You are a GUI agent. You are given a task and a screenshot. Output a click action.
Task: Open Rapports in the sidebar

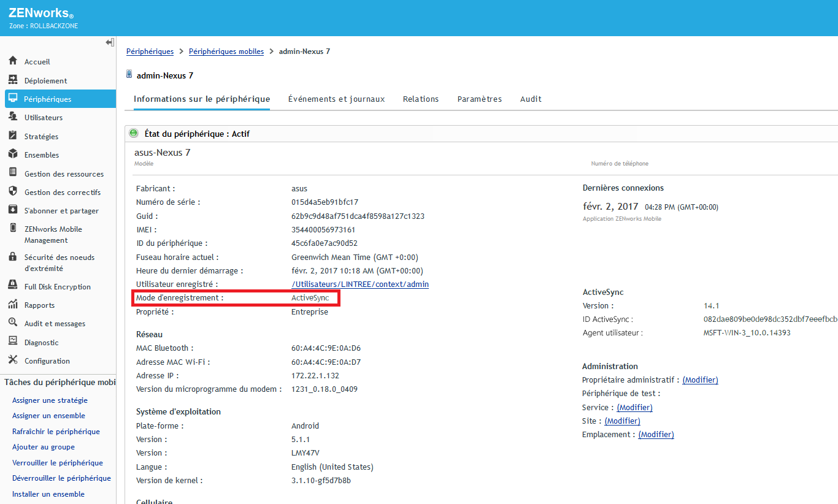pyautogui.click(x=40, y=305)
